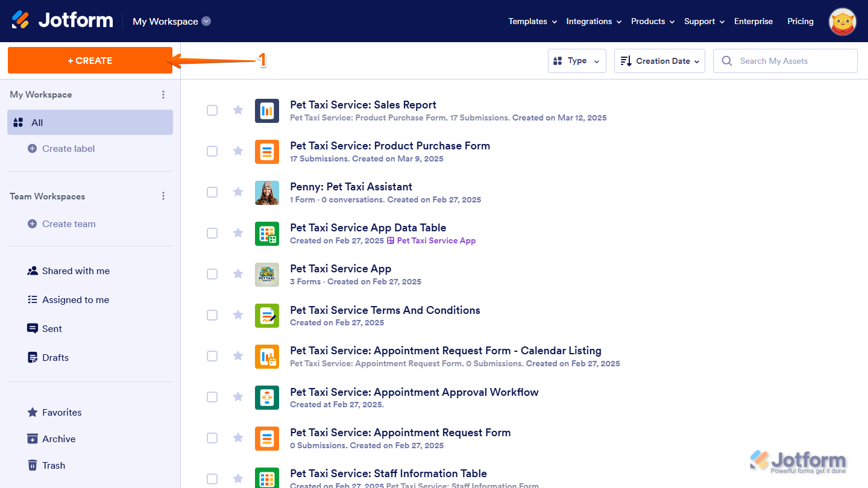Open the user avatar profile menu
868x488 pixels.
[843, 22]
